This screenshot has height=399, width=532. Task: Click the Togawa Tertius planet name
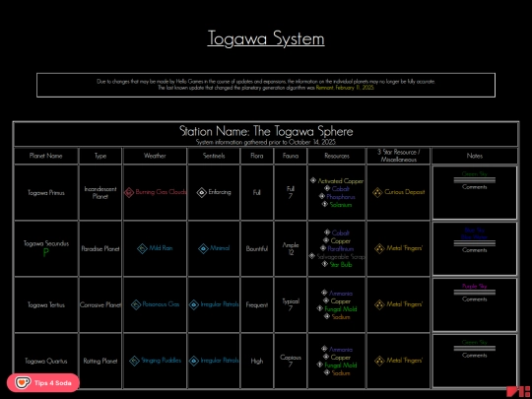(45, 305)
